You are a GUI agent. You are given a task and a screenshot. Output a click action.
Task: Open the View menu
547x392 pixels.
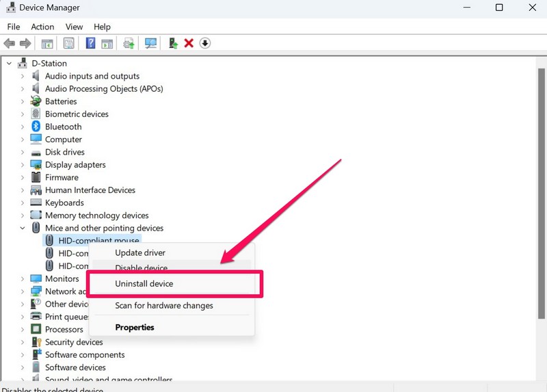pyautogui.click(x=74, y=27)
